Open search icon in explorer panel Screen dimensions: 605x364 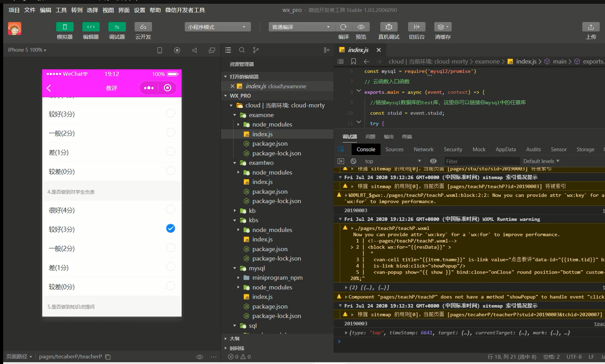(x=242, y=50)
